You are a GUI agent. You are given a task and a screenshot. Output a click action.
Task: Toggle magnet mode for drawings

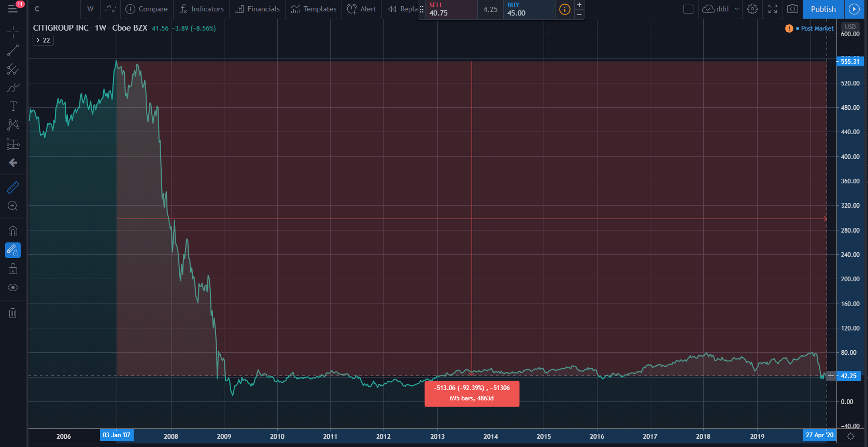pos(13,232)
